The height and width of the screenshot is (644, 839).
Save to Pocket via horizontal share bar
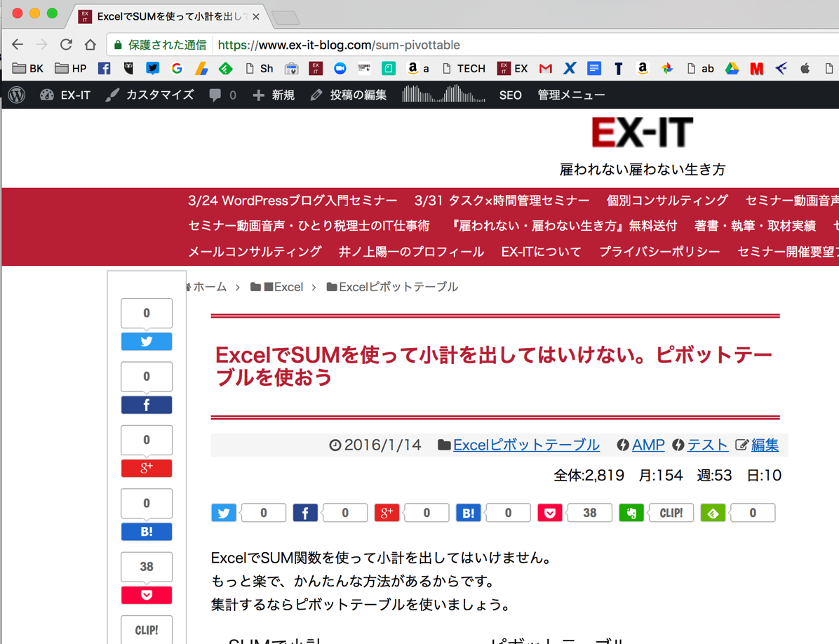point(549,513)
